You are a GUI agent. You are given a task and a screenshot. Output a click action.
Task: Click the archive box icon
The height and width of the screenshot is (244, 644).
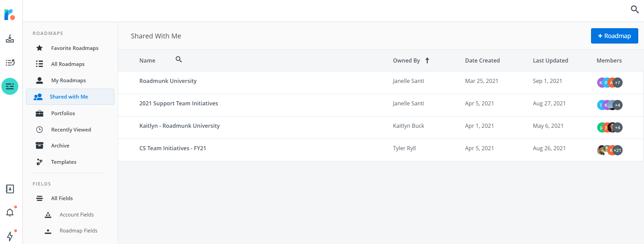(39, 145)
